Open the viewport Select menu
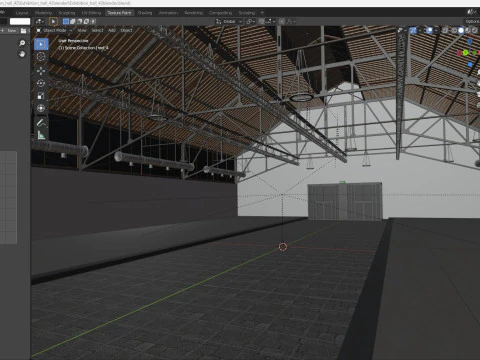This screenshot has height=360, width=480. (x=97, y=30)
